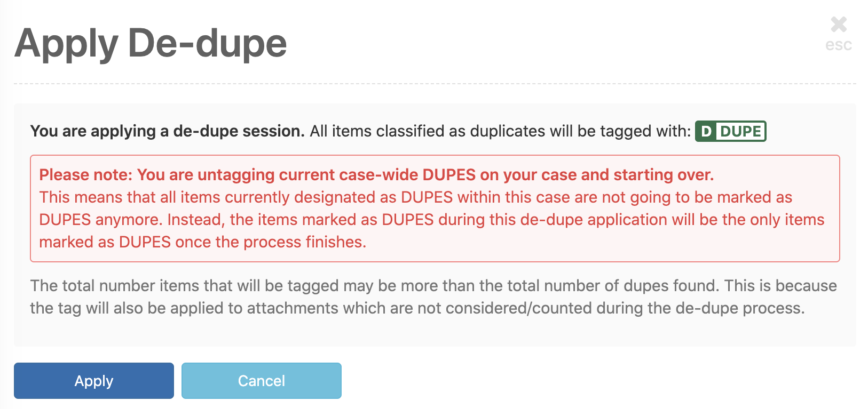This screenshot has height=409, width=868.
Task: Select the red warning notice box
Action: point(435,208)
